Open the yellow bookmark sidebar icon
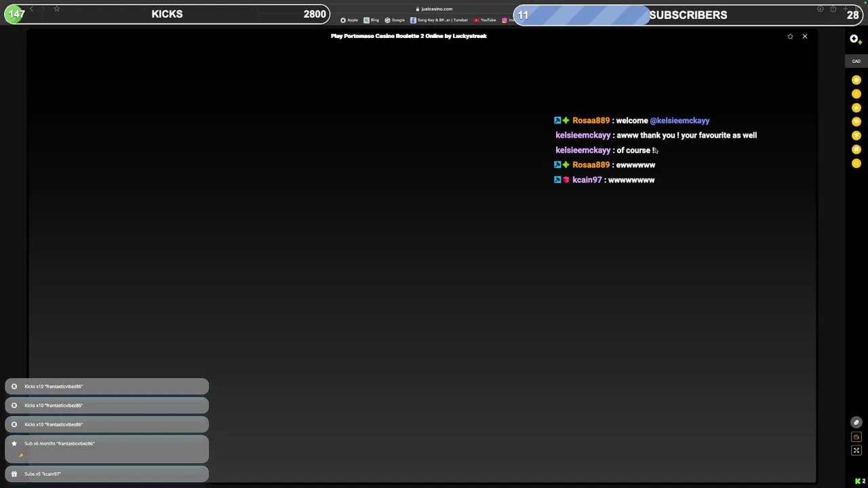Image resolution: width=868 pixels, height=488 pixels. [x=856, y=150]
